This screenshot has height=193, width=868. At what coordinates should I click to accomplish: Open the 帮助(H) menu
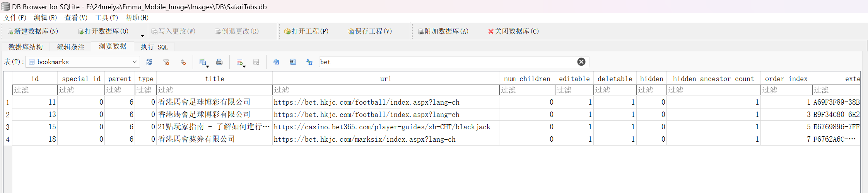coord(137,18)
